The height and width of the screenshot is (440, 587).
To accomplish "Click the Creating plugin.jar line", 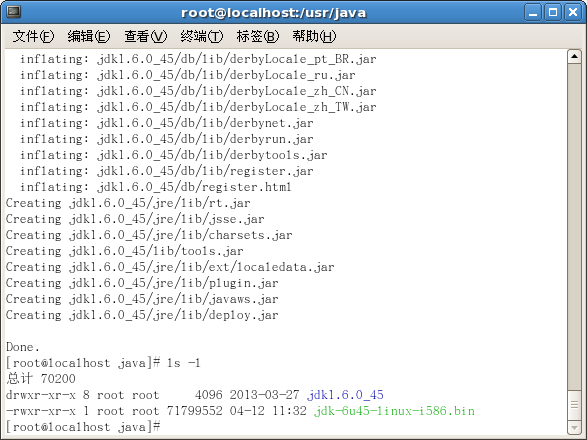I will (142, 283).
